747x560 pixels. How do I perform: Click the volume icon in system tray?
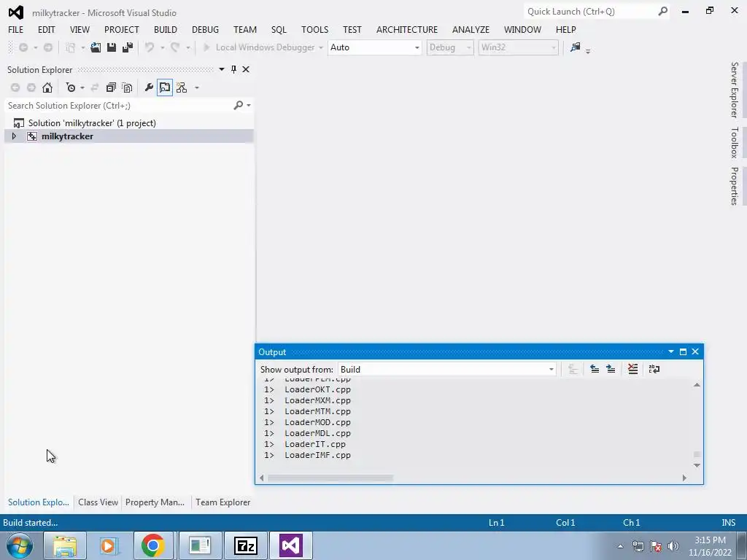pyautogui.click(x=673, y=546)
